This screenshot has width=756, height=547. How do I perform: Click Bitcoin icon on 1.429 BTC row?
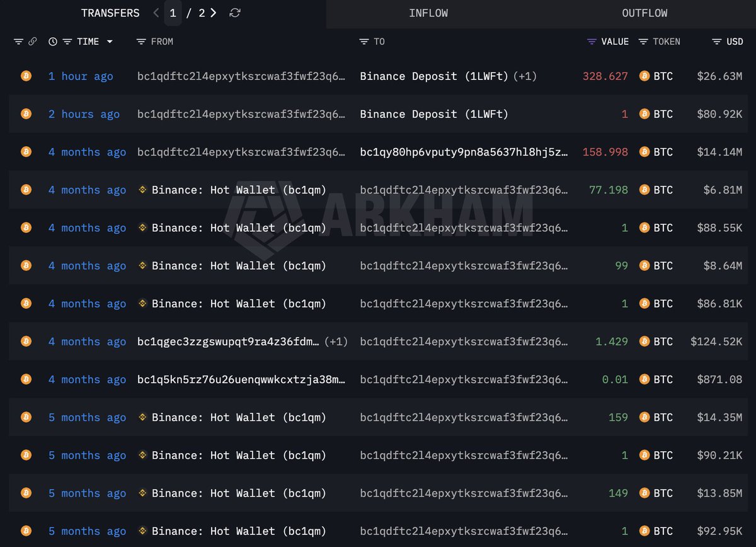pyautogui.click(x=26, y=341)
